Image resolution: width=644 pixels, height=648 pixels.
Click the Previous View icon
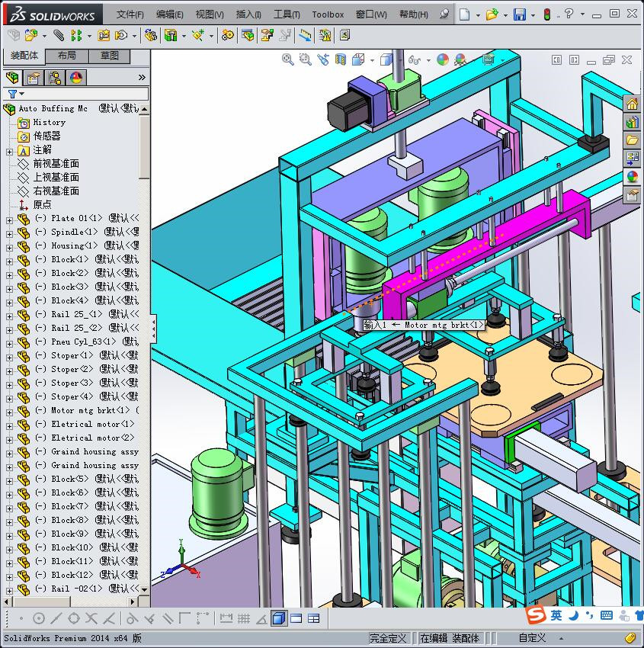point(323,59)
